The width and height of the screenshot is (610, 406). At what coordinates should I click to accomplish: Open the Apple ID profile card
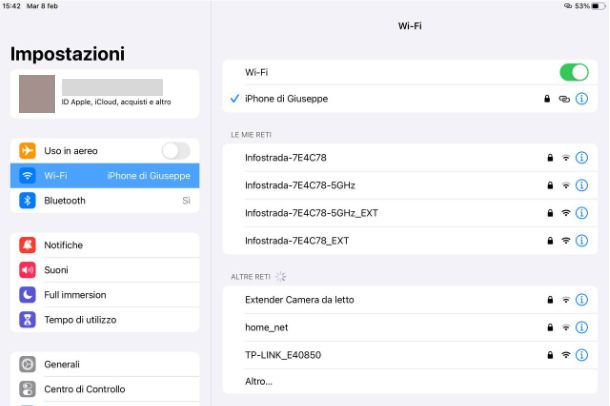[105, 94]
